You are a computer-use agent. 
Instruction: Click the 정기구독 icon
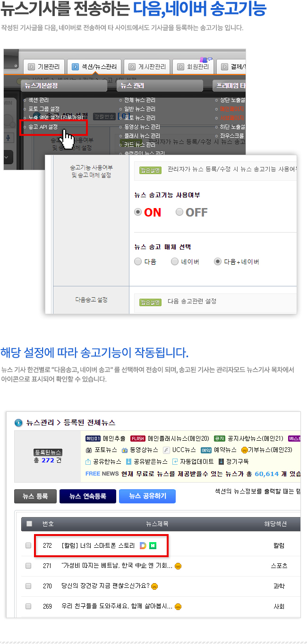tap(221, 461)
